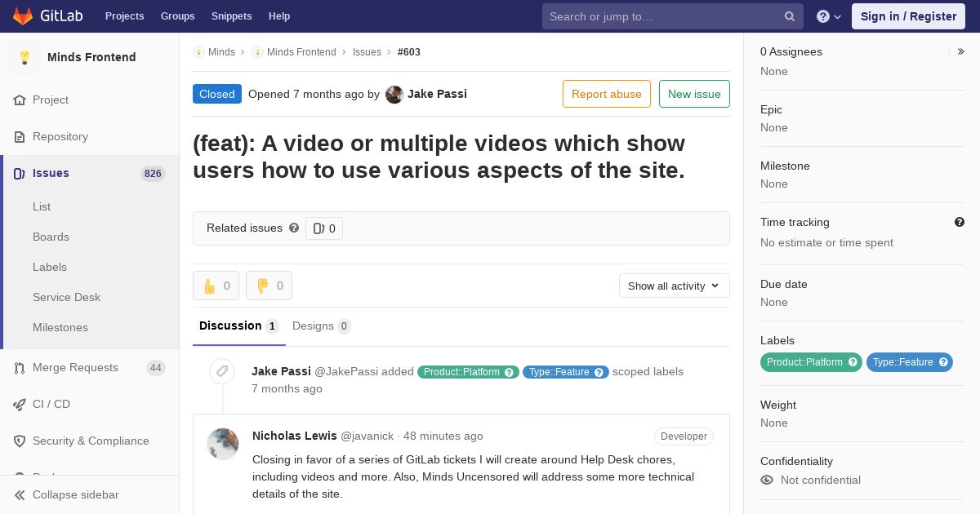This screenshot has width=980, height=514.
Task: Click Nicholas Lewis name in comment
Action: 295,436
